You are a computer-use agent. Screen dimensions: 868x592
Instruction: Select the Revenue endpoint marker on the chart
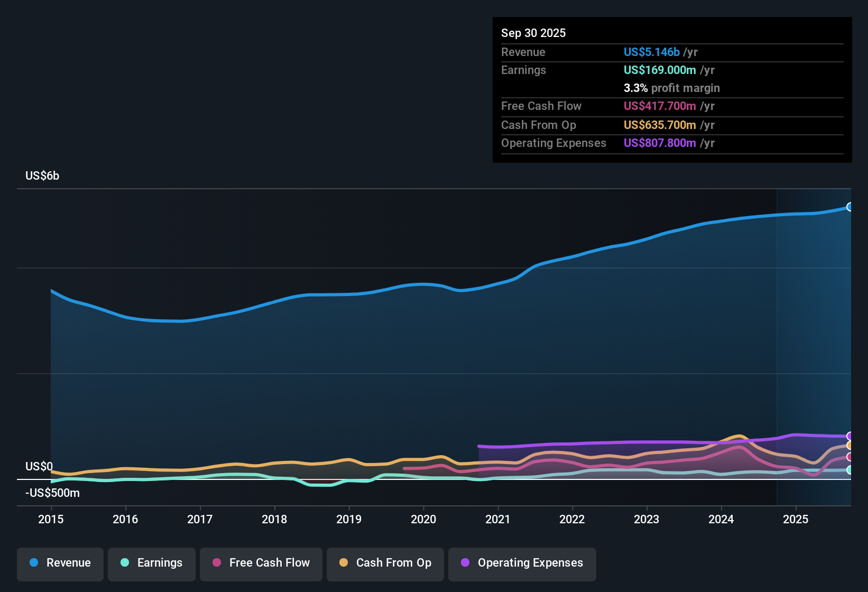(x=849, y=207)
